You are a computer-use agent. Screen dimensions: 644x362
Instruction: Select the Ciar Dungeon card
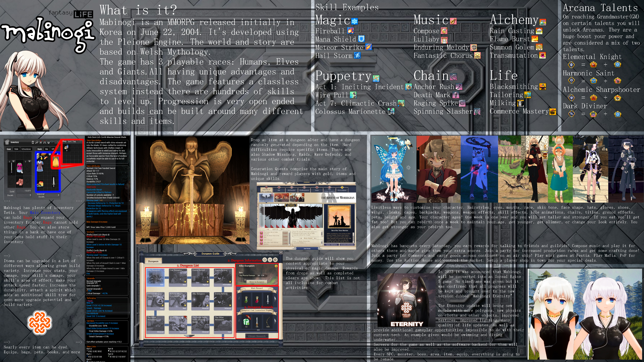coord(178,278)
